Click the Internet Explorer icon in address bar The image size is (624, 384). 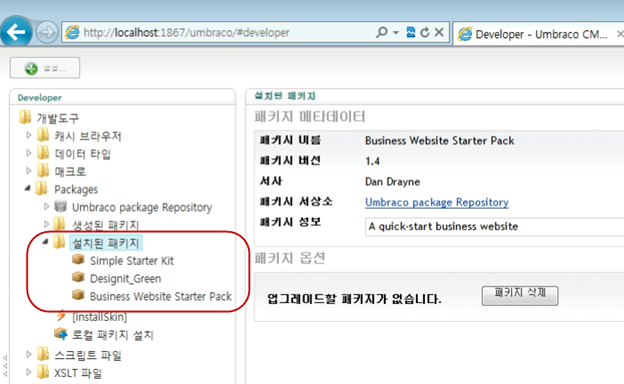(72, 32)
